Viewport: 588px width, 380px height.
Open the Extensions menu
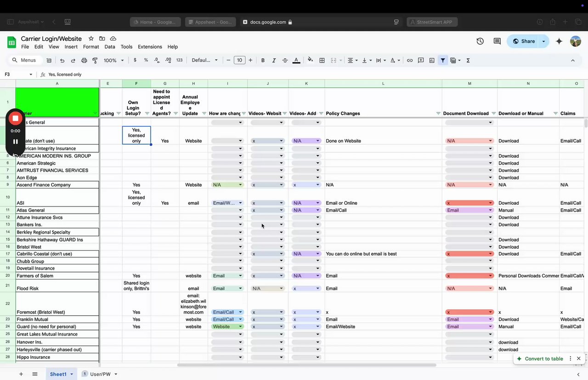tap(150, 47)
